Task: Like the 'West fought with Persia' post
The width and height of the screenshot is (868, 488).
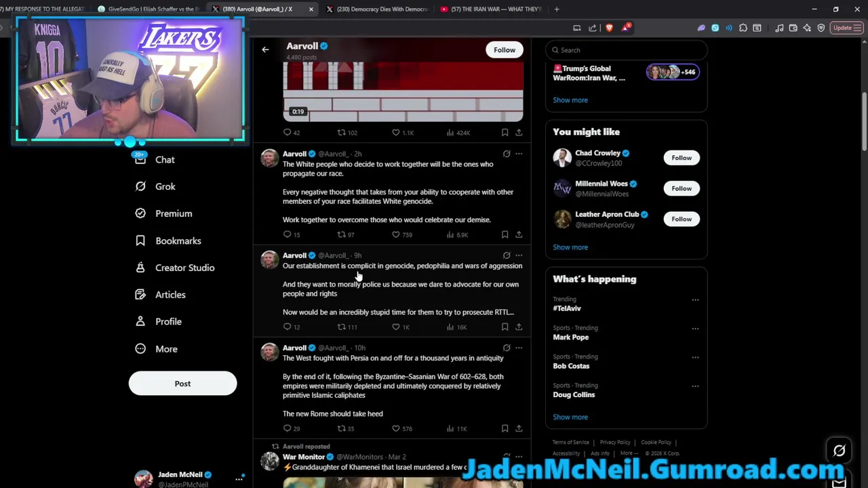Action: 396,428
